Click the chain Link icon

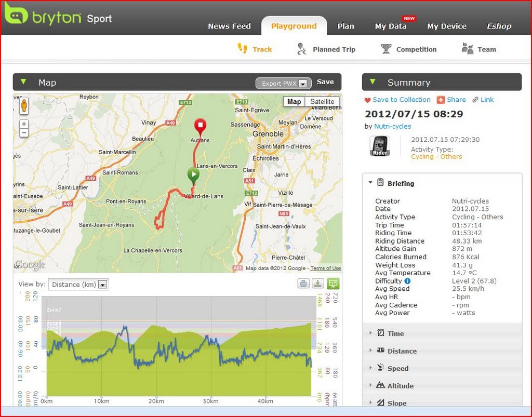point(475,100)
